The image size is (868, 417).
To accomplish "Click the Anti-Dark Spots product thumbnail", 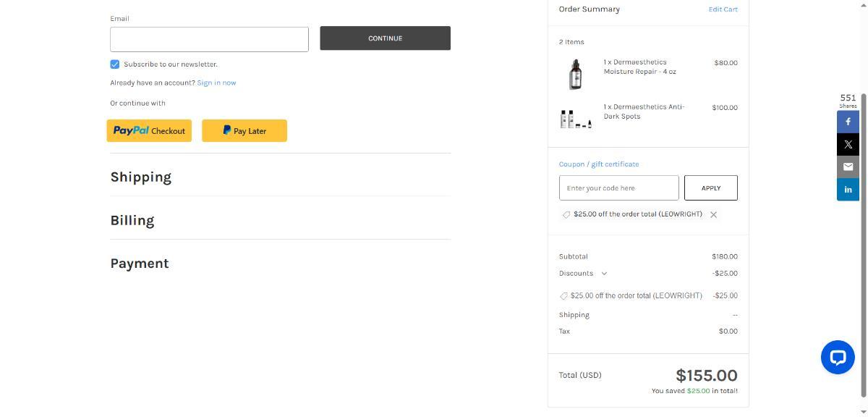I will tap(576, 119).
